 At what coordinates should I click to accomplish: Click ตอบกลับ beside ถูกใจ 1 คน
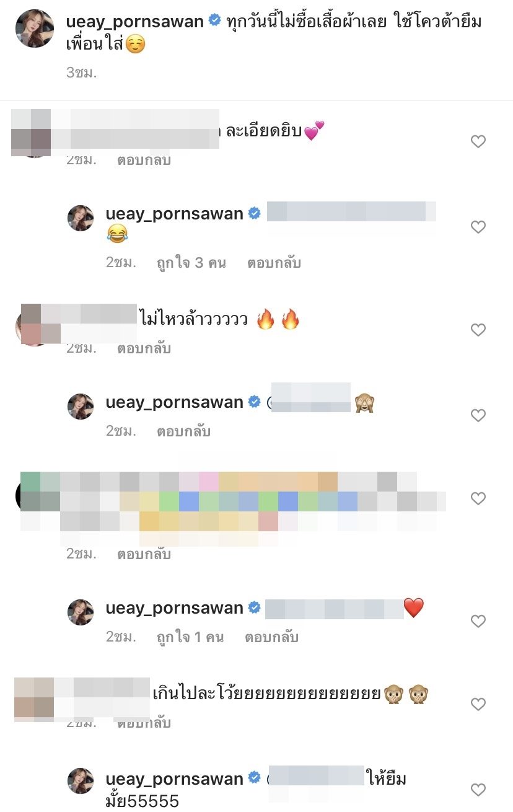tap(271, 637)
